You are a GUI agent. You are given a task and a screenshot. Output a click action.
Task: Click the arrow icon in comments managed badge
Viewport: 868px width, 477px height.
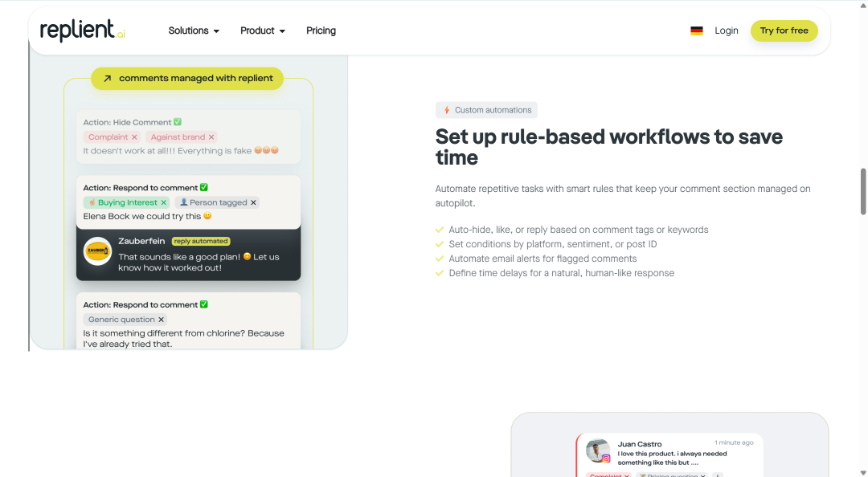point(108,79)
